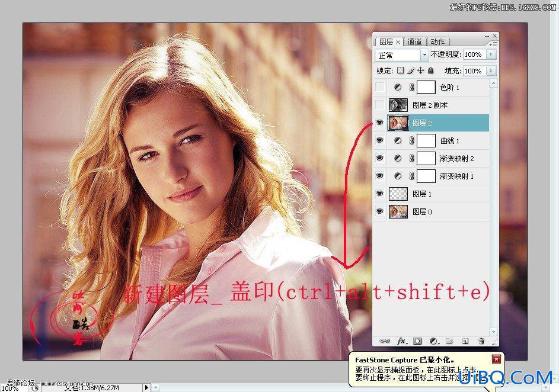The width and height of the screenshot is (559, 392).
Task: Select the 曲线 1 mask thumbnail
Action: (x=426, y=141)
